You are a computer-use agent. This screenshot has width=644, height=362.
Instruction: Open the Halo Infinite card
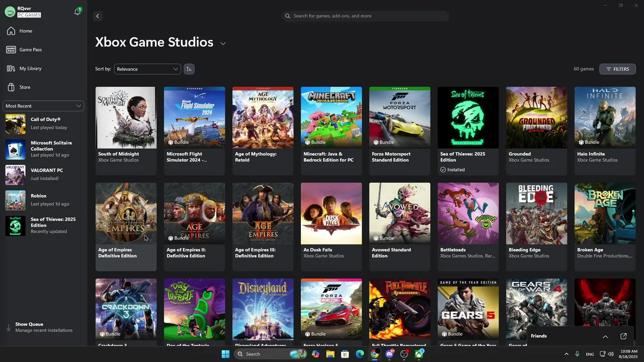pos(605,131)
